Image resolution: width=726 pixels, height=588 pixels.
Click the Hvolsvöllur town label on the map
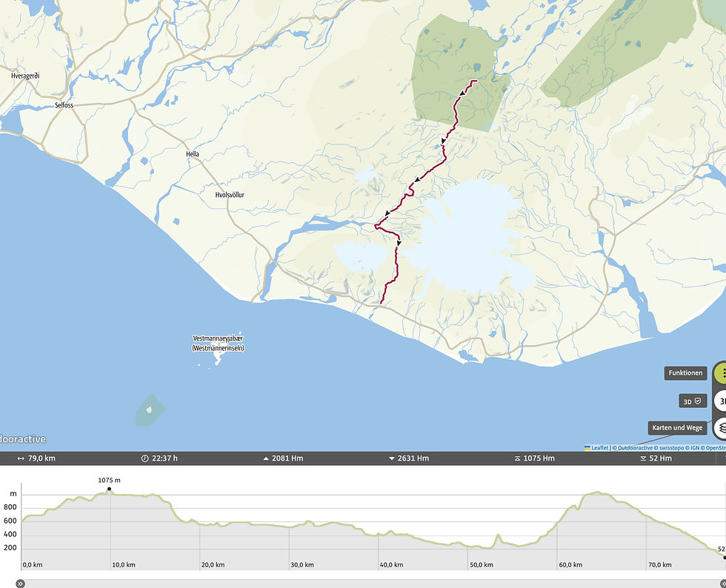click(230, 195)
